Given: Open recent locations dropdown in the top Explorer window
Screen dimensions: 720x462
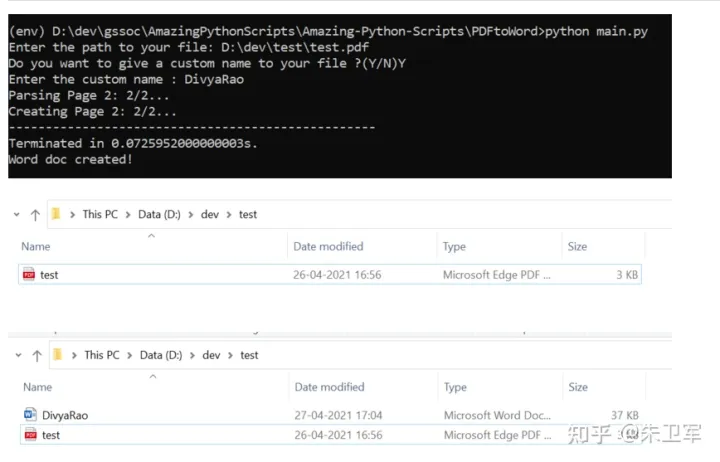Looking at the screenshot, I should coord(18,214).
